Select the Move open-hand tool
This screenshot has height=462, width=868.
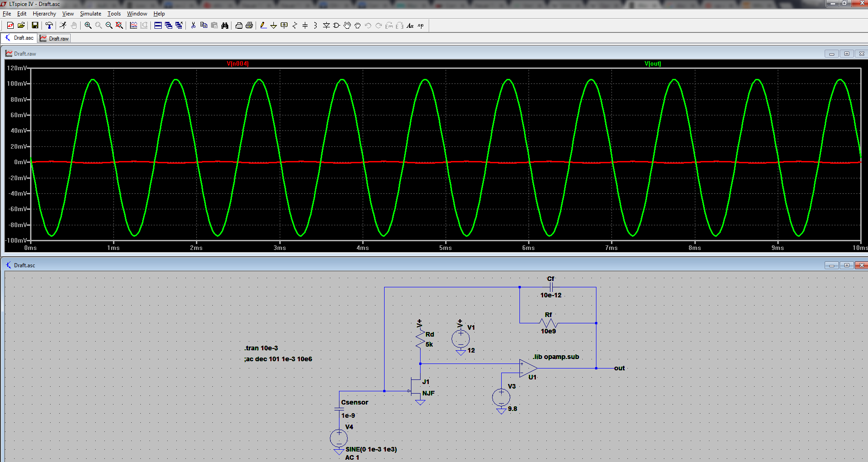[x=347, y=26]
